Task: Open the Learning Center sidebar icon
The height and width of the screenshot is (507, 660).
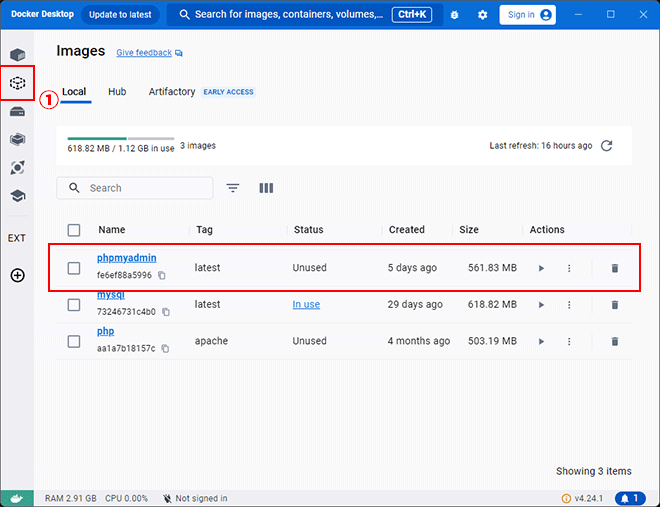Action: coord(17,196)
